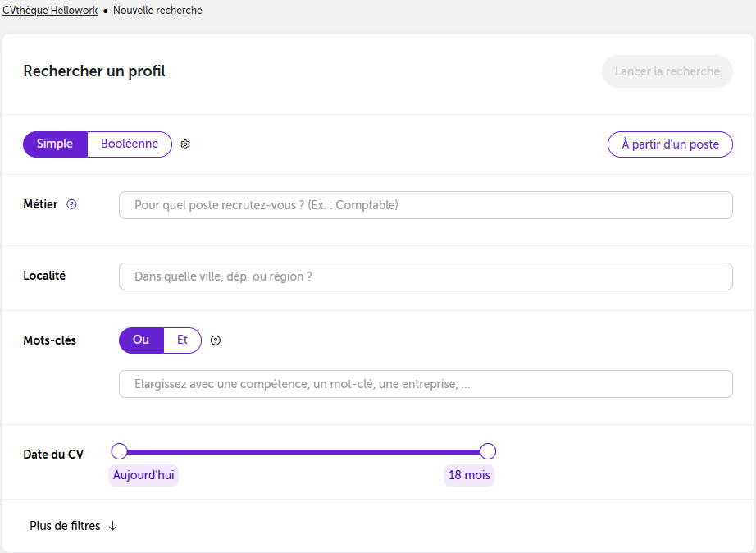756x553 pixels.
Task: Focus the Métier job title field
Action: click(x=426, y=205)
